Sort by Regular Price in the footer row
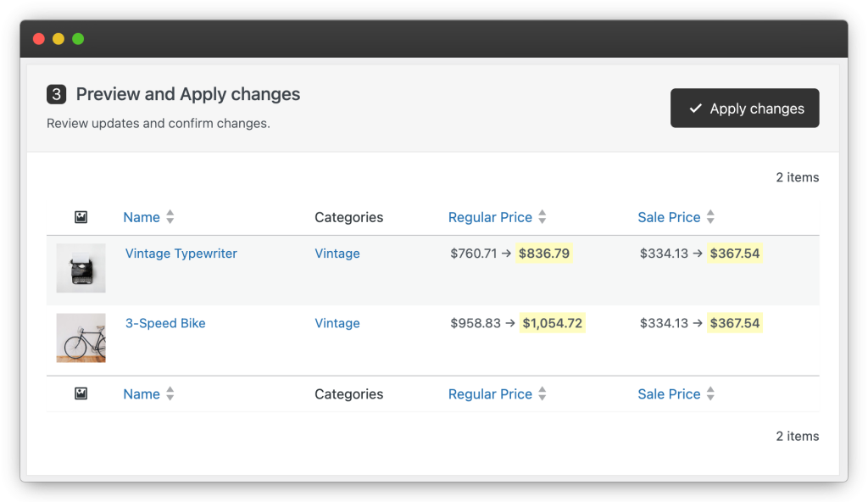The width and height of the screenshot is (868, 502). (490, 394)
